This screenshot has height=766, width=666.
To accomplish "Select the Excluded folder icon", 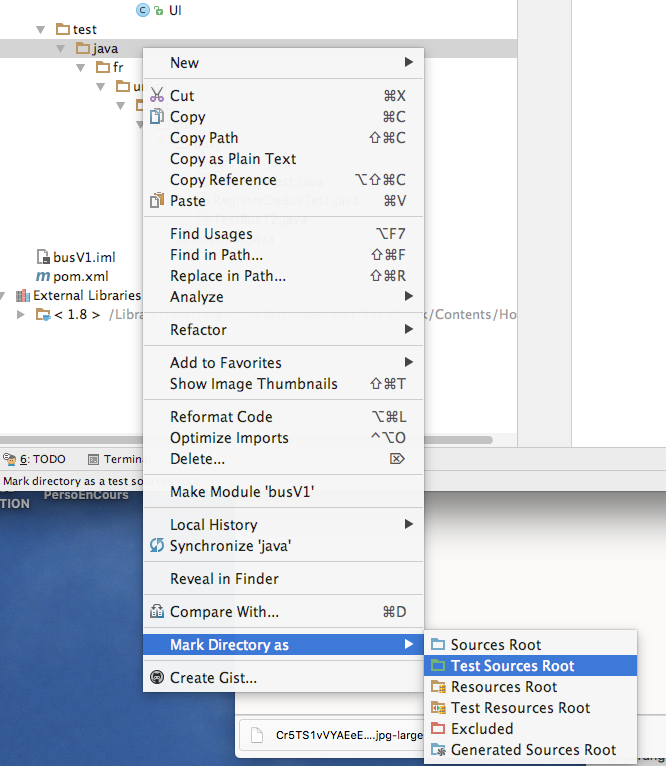I will [437, 729].
